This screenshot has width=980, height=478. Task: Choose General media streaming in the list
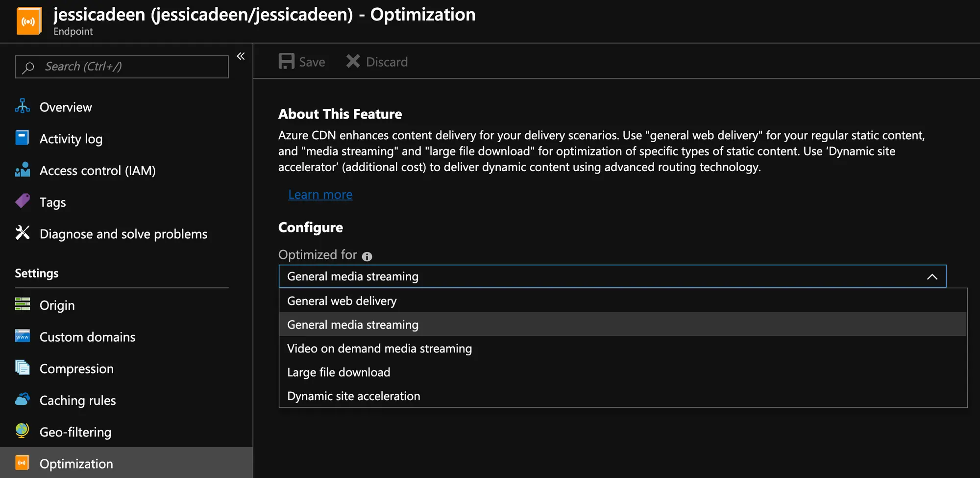(x=623, y=325)
